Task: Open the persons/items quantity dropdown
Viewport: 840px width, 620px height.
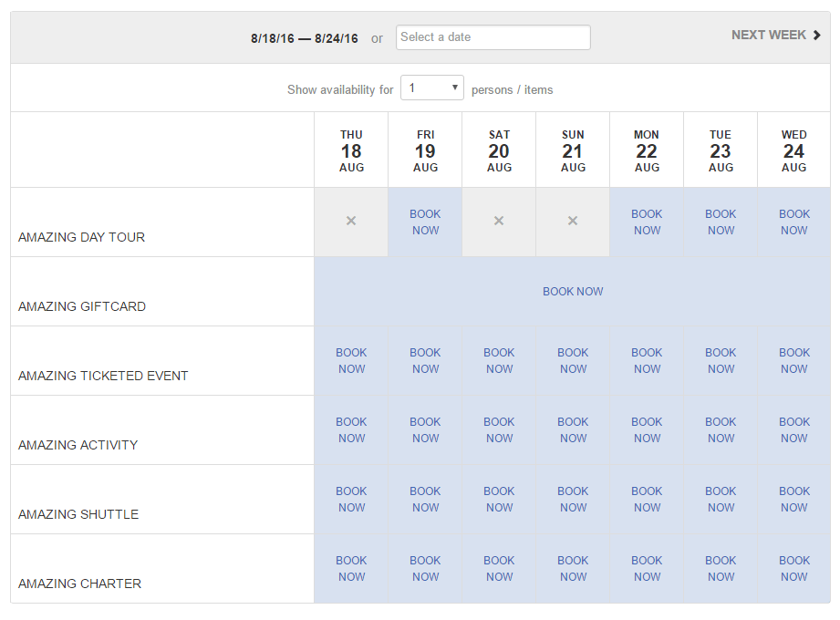Action: click(x=432, y=88)
